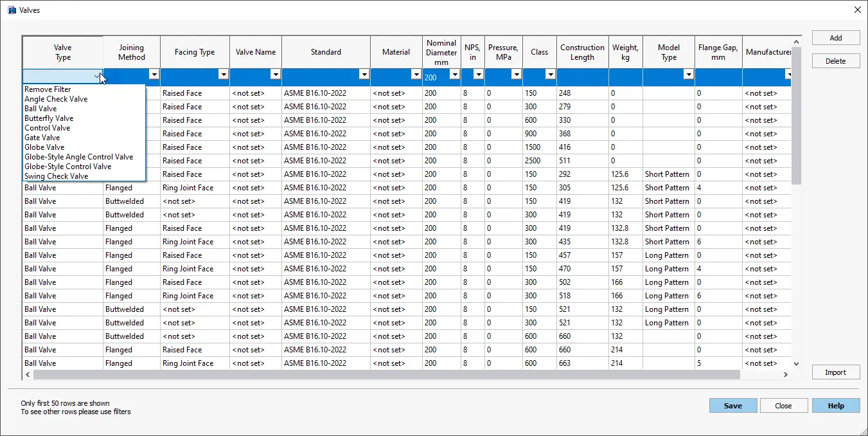Open the NPS filter dropdown
This screenshot has height=436, width=868.
pos(479,75)
